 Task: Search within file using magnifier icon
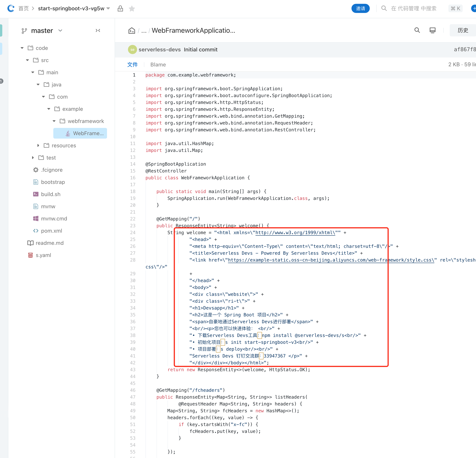tap(417, 30)
